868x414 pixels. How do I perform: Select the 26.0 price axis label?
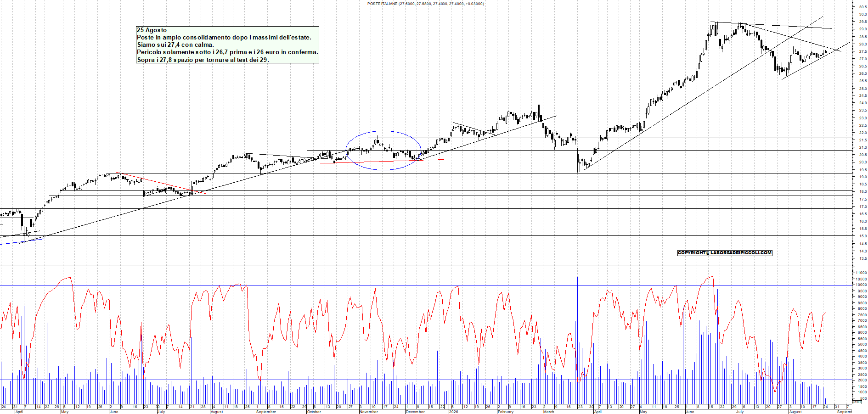click(x=862, y=73)
